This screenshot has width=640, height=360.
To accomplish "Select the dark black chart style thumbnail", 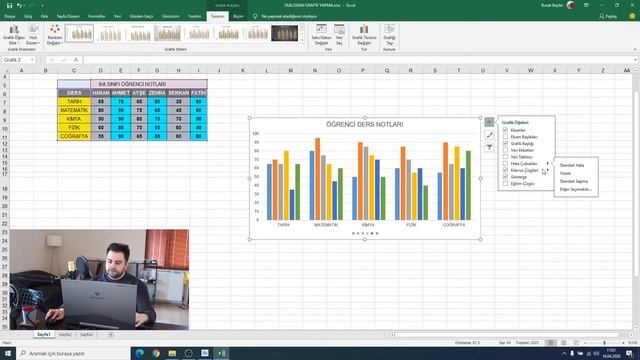I will pyautogui.click(x=284, y=33).
